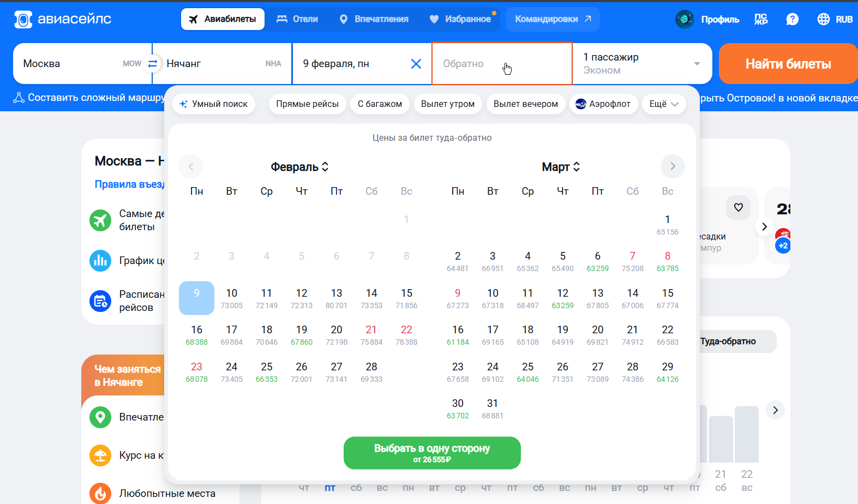The width and height of the screenshot is (858, 504).
Task: Click the orange umbrella Курс icon
Action: (x=100, y=455)
